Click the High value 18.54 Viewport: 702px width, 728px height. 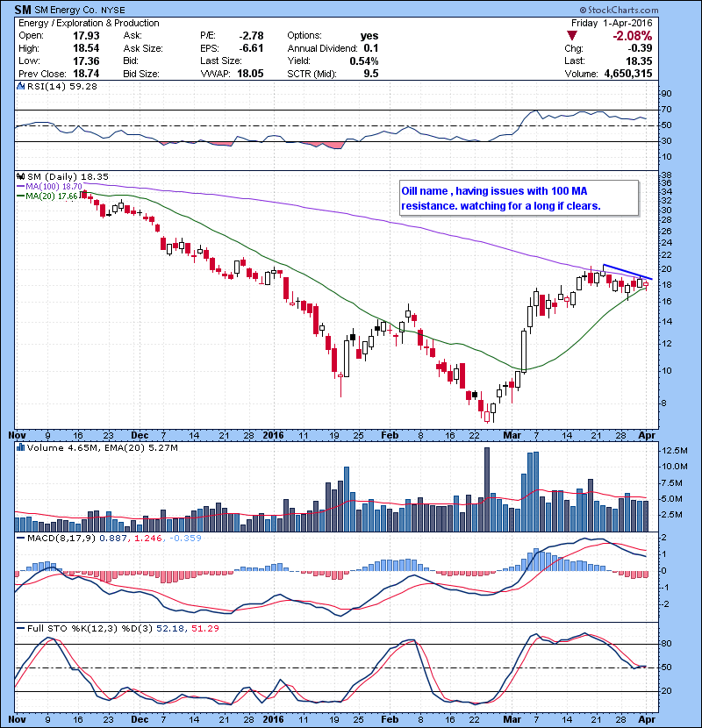pyautogui.click(x=86, y=48)
